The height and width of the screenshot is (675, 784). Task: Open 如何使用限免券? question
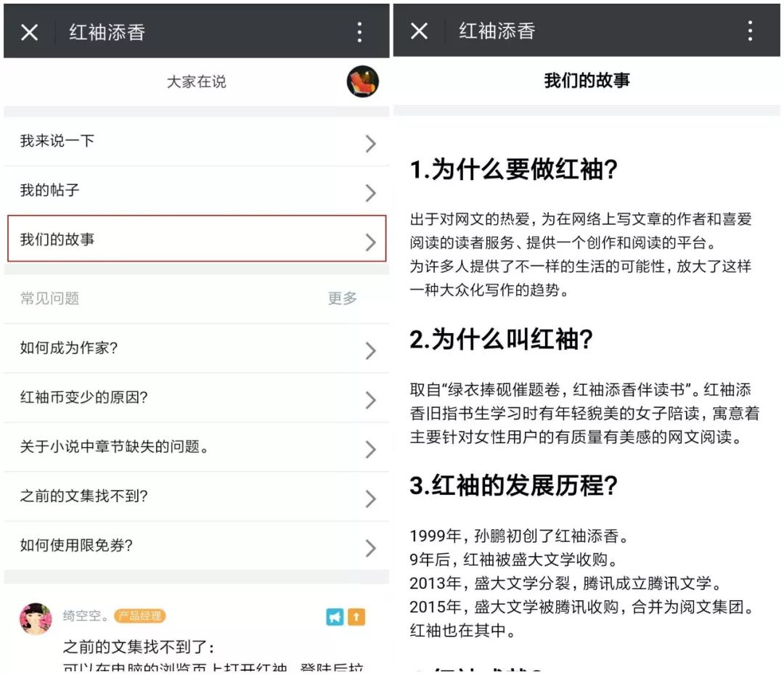197,546
